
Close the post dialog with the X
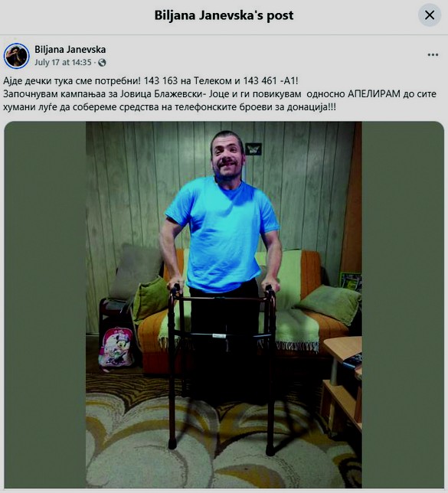[430, 15]
